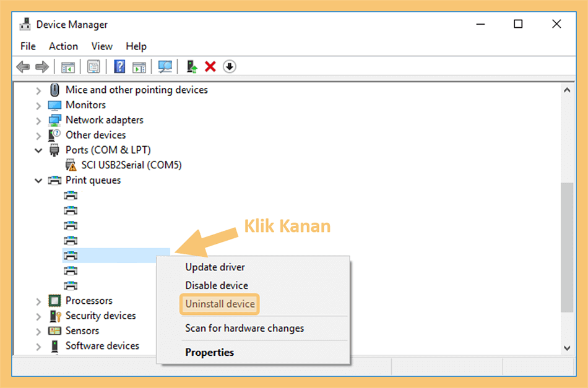The image size is (588, 388).
Task: Choose Properties in context menu
Action: click(x=254, y=352)
